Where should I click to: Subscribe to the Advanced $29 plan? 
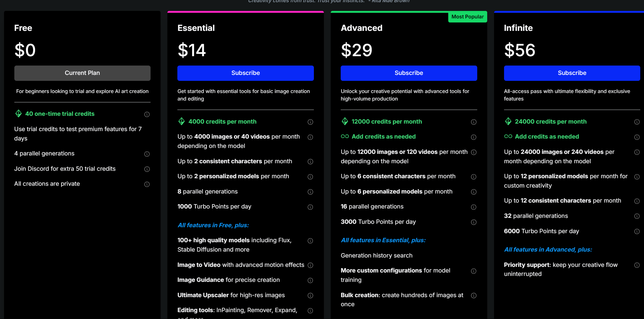409,73
